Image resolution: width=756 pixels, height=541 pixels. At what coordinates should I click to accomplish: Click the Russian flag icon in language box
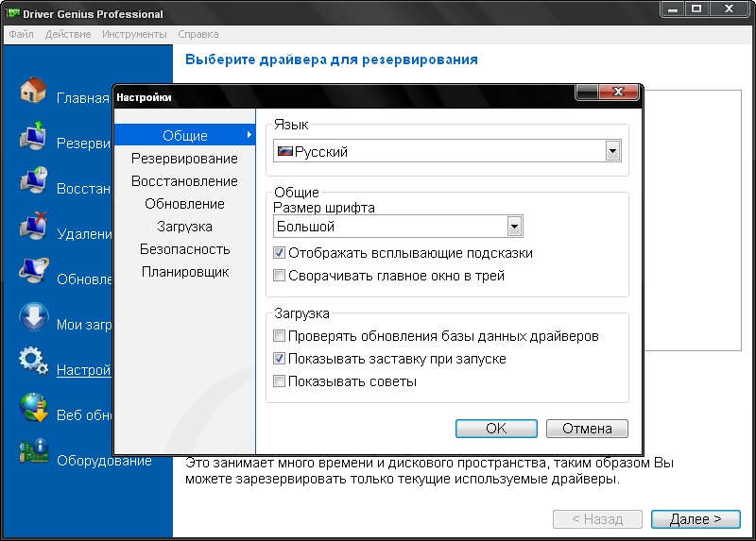click(285, 151)
